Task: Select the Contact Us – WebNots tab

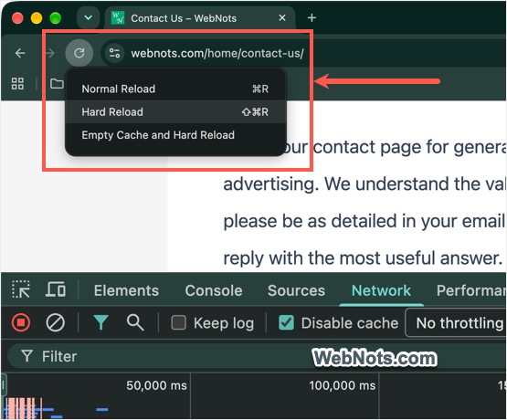Action: click(x=200, y=18)
